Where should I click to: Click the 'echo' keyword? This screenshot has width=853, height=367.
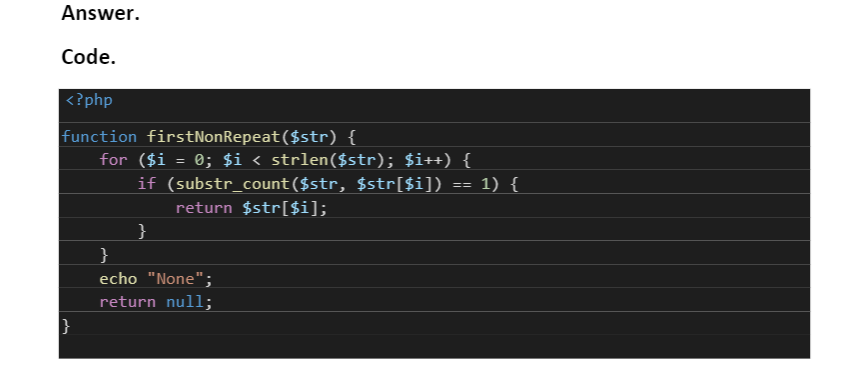click(x=118, y=278)
